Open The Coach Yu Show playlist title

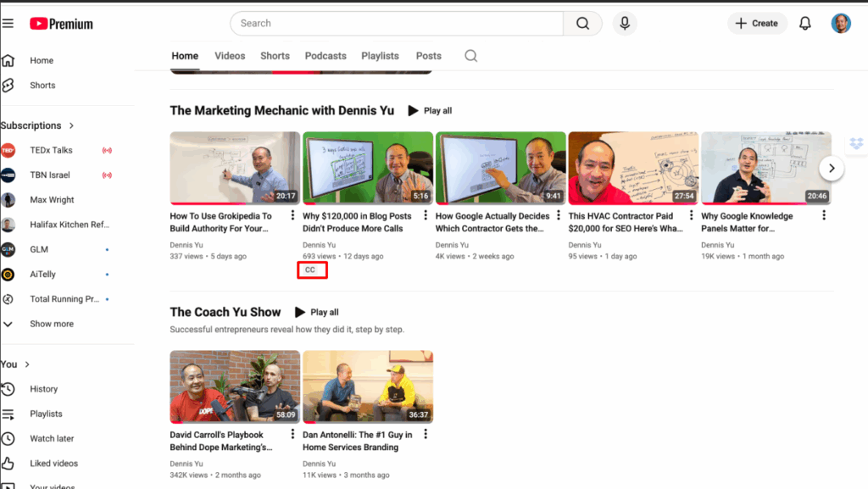(x=225, y=312)
